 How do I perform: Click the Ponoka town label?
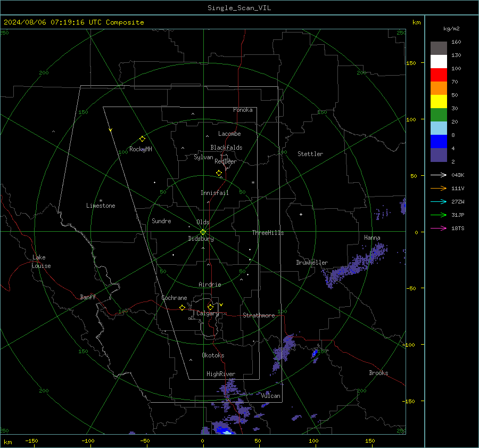[x=243, y=110]
